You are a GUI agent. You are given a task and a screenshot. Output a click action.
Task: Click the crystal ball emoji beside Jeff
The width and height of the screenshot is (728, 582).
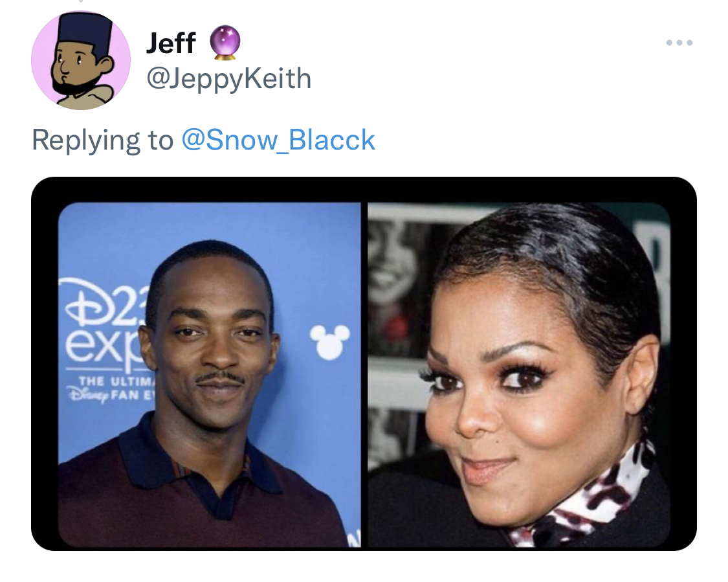click(x=225, y=43)
